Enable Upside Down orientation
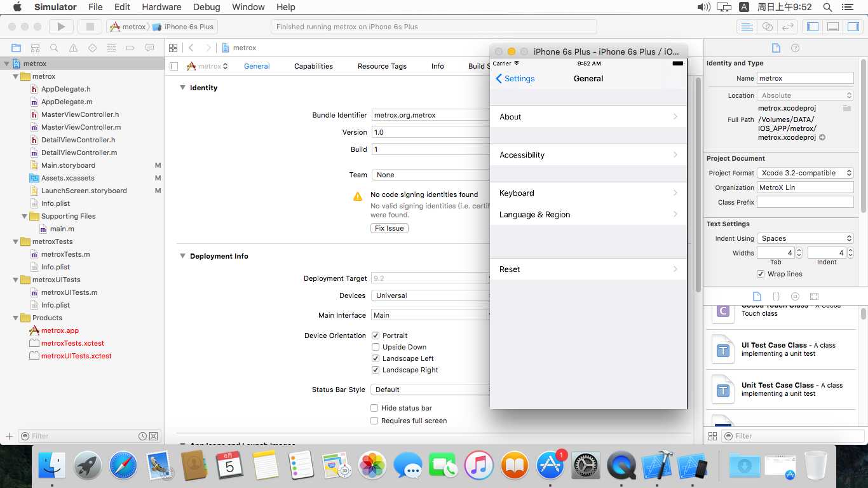Screen dimensions: 868x488 tap(376, 347)
